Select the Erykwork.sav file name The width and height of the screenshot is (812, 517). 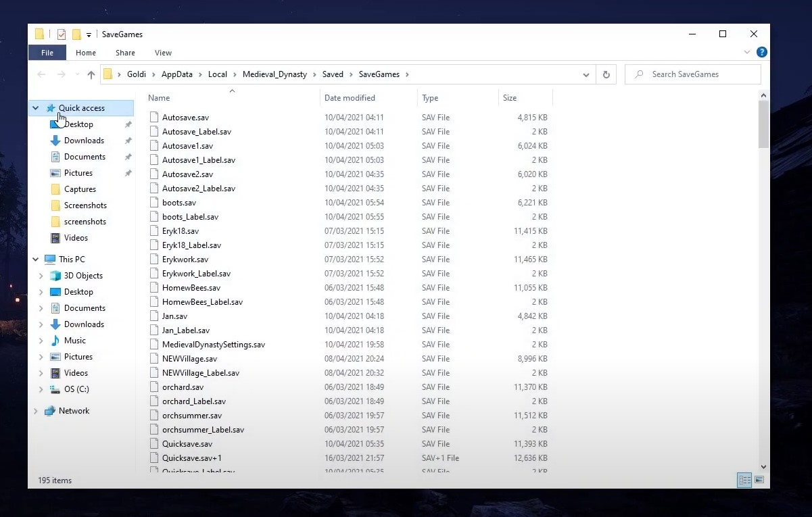(185, 259)
